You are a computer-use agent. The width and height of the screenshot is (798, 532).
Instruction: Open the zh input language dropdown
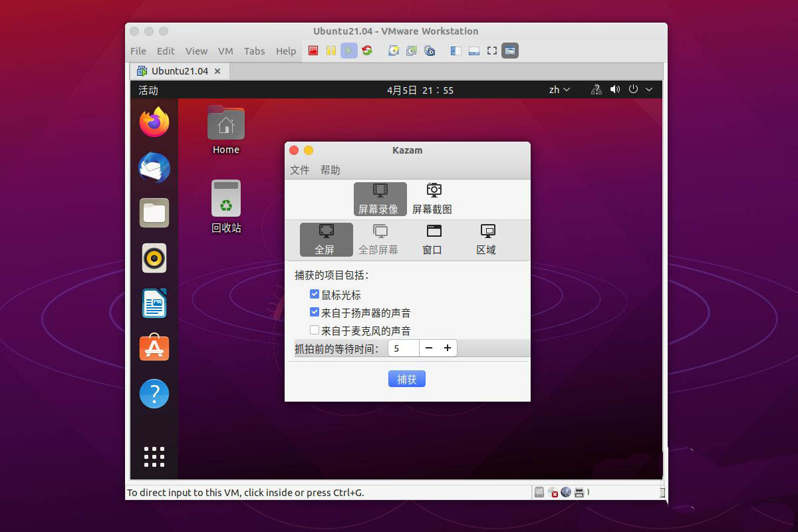pos(559,90)
